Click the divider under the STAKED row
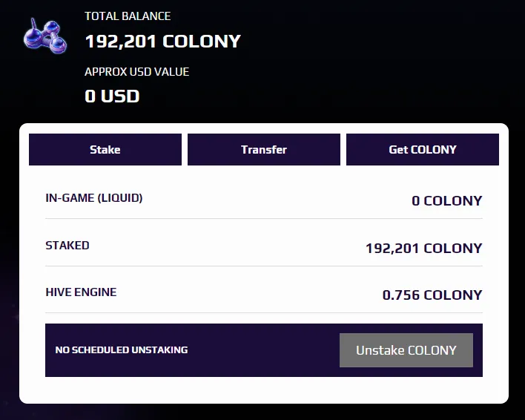This screenshot has height=420, width=525. point(264,266)
